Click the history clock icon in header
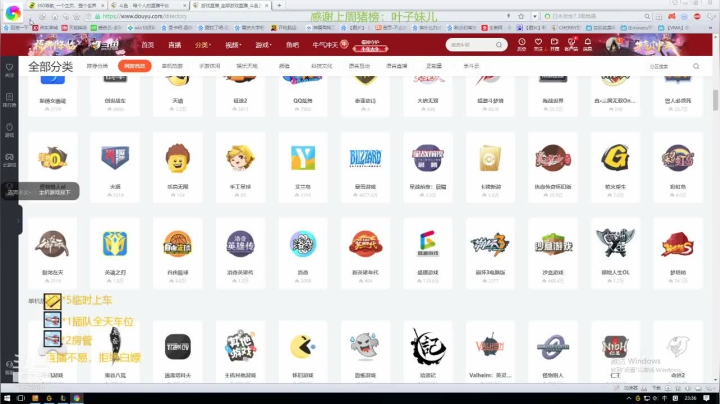The width and height of the screenshot is (720, 404). point(522,44)
